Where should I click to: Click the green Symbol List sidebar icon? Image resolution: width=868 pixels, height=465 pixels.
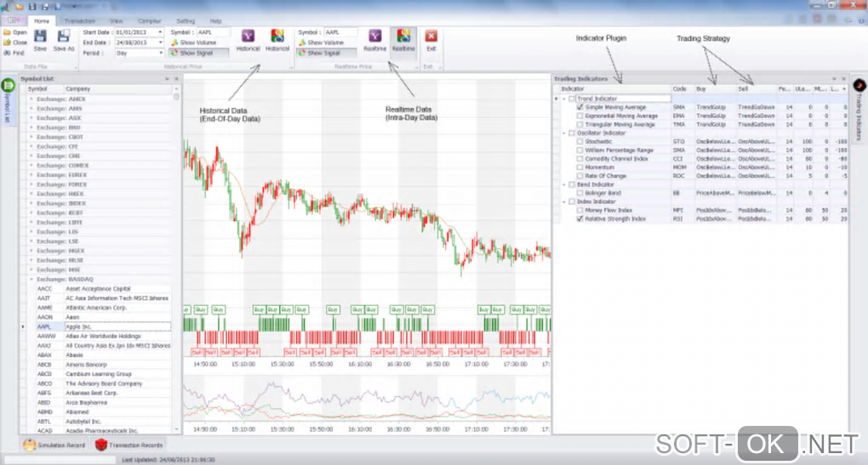9,85
